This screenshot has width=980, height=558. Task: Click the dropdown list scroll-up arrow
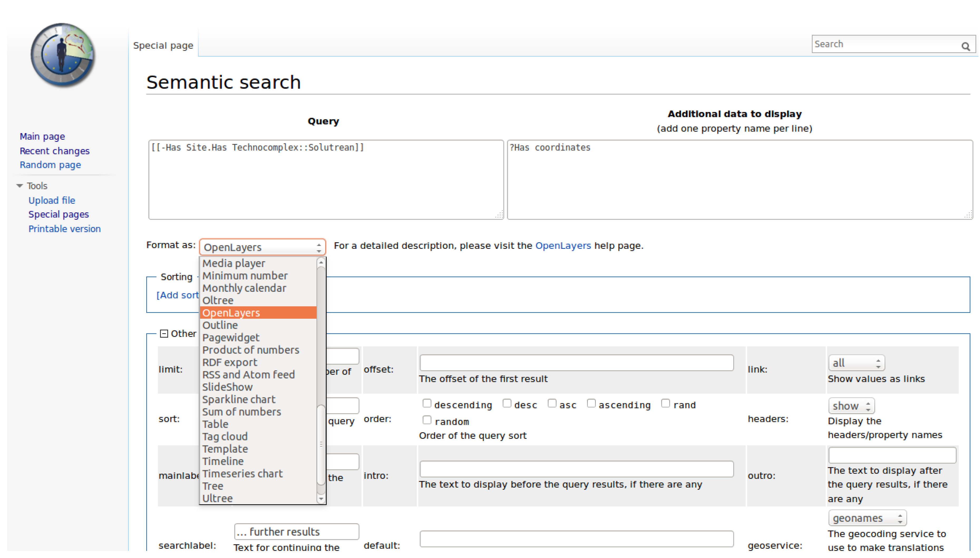[x=321, y=263]
